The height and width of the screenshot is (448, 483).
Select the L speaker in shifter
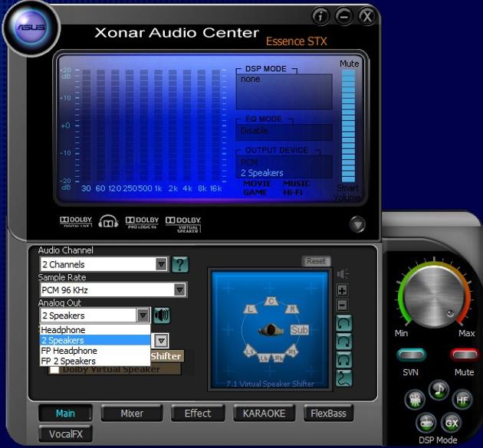click(251, 309)
